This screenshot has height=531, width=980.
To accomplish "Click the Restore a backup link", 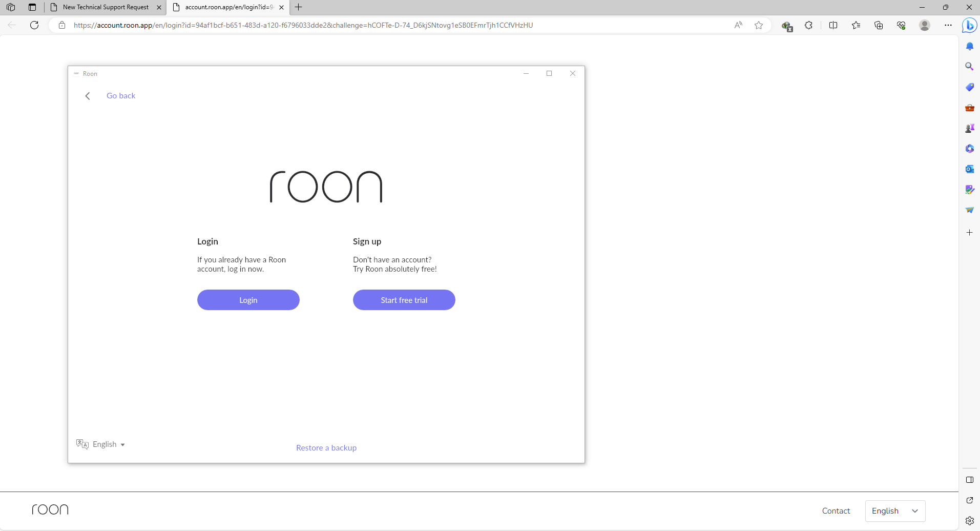I will pos(326,447).
